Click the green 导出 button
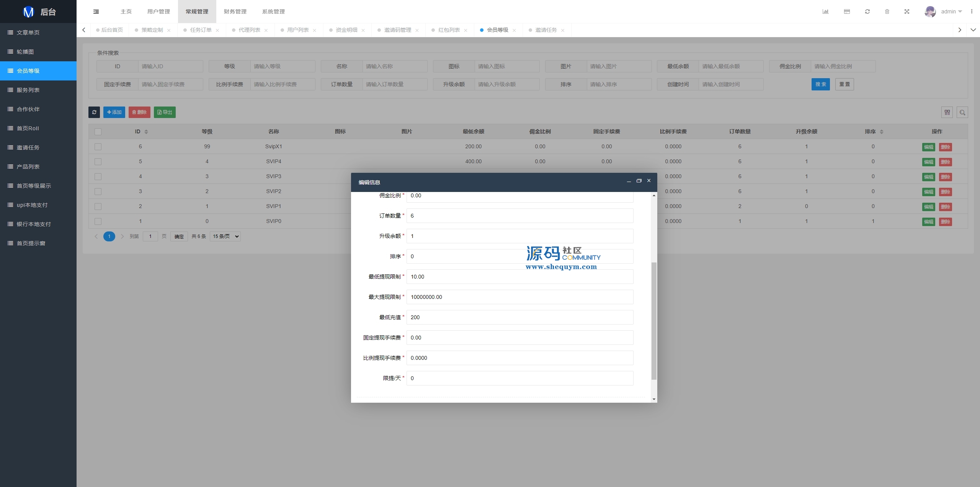Viewport: 980px width, 487px height. coord(165,112)
